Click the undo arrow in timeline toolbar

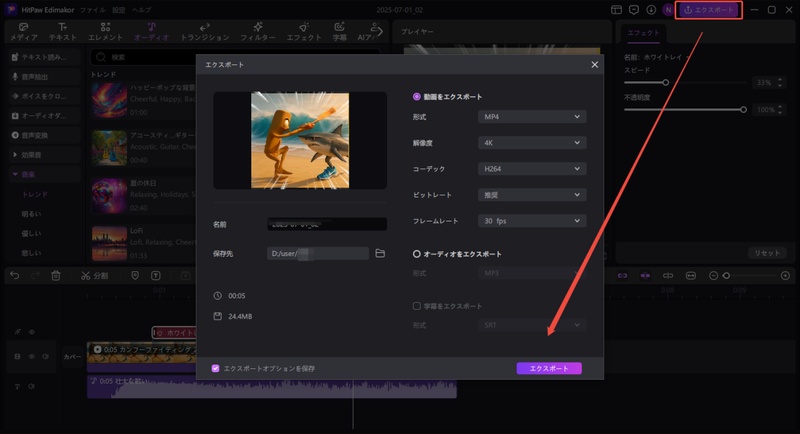14,275
